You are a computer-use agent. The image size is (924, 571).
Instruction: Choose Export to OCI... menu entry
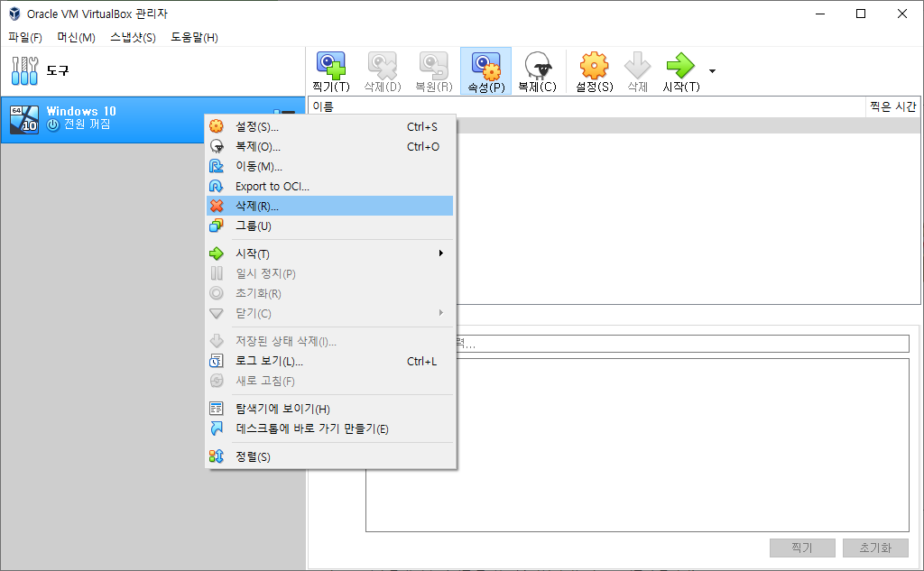click(x=330, y=186)
